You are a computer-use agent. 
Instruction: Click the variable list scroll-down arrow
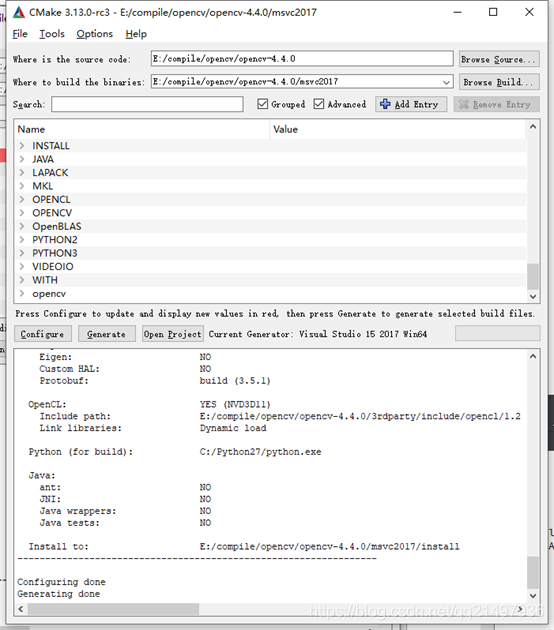point(533,297)
